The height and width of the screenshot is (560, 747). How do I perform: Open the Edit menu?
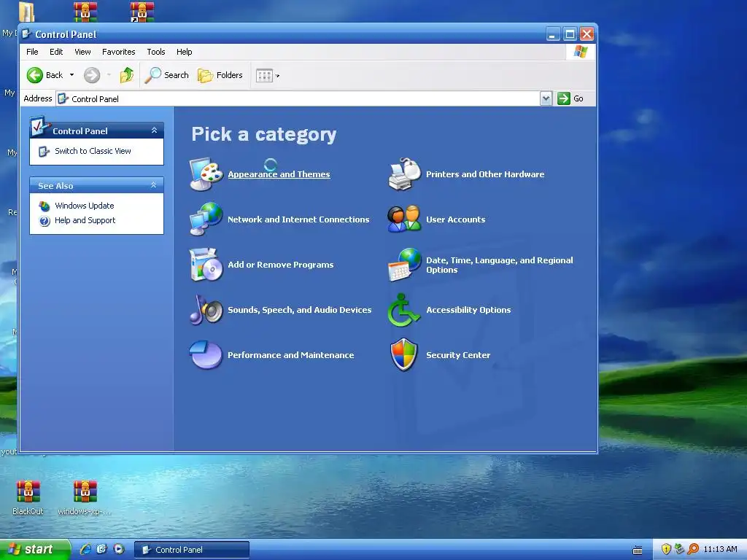click(56, 52)
